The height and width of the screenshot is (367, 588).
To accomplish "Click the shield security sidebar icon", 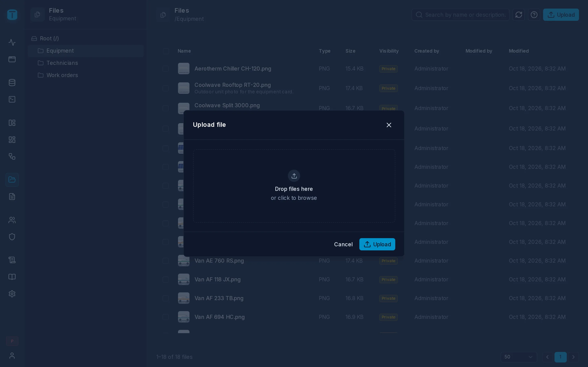I will (x=12, y=237).
